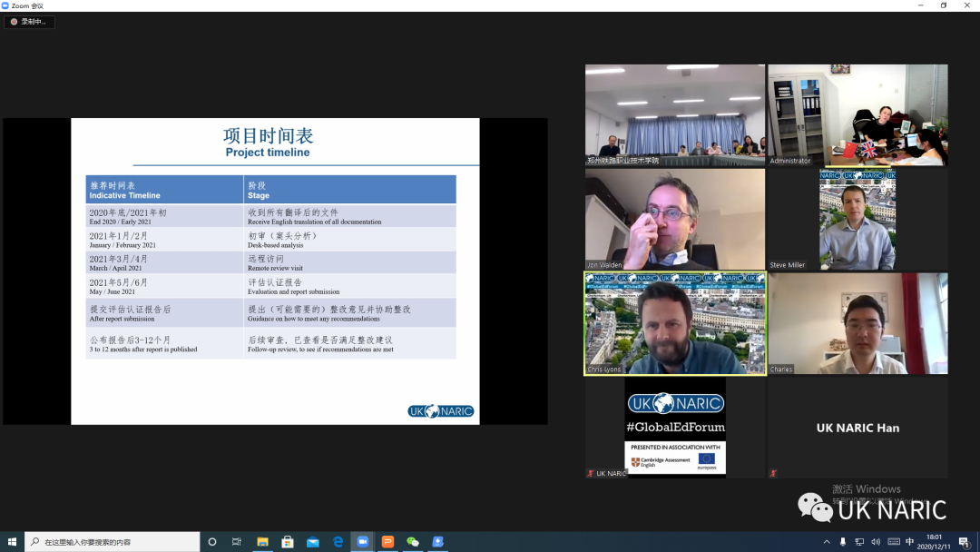Click the UK NARIC logo on the slide
The width and height of the screenshot is (980, 552).
pos(441,411)
